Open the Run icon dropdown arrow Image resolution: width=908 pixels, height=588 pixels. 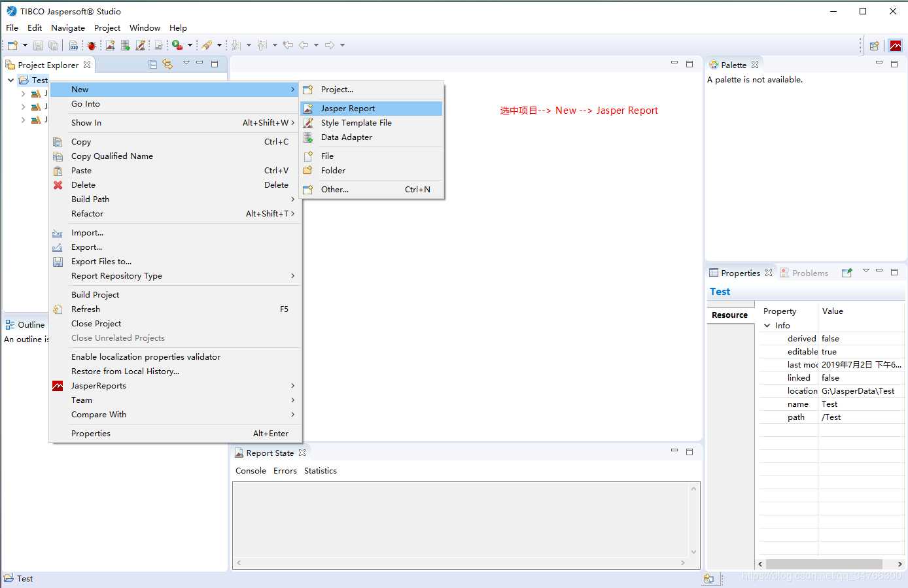click(x=190, y=45)
